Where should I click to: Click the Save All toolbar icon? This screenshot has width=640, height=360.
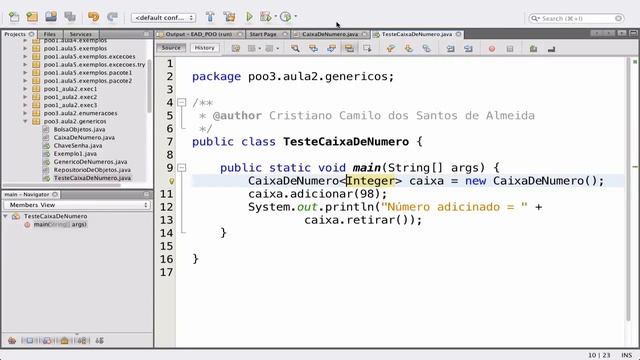coord(70,17)
